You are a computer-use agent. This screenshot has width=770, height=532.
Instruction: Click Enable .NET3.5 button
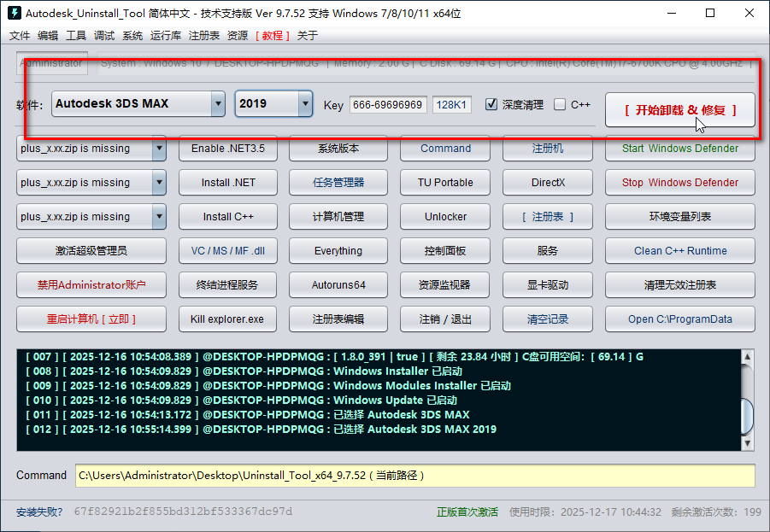228,149
